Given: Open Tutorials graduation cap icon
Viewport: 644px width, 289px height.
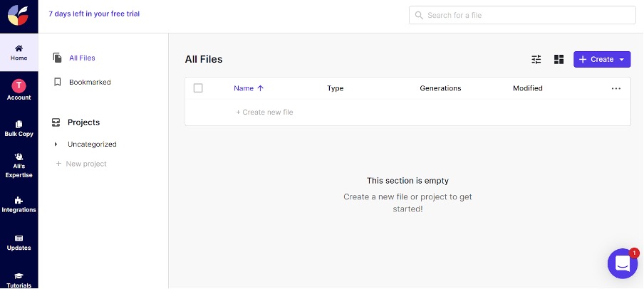Looking at the screenshot, I should (x=19, y=276).
